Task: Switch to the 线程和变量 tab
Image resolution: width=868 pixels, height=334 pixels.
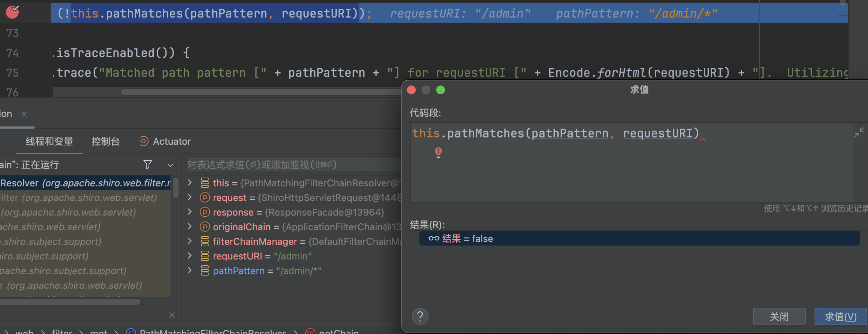Action: pyautogui.click(x=49, y=141)
